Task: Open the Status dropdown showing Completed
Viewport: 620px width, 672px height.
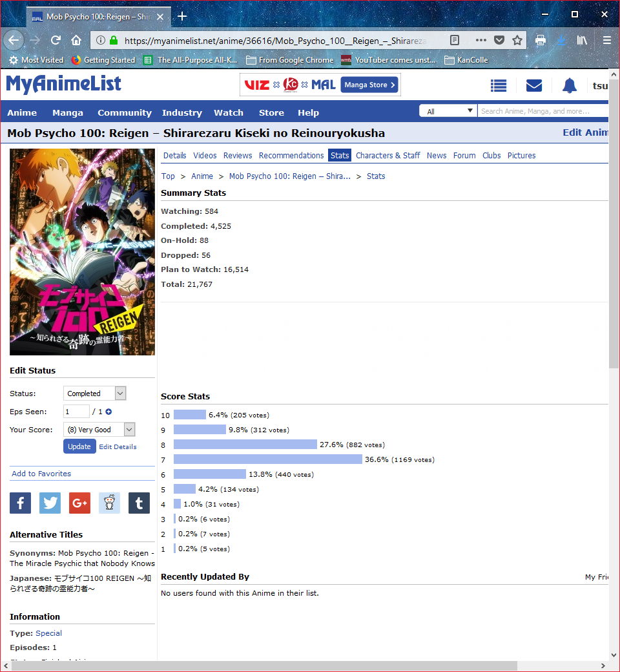Action: [x=95, y=394]
